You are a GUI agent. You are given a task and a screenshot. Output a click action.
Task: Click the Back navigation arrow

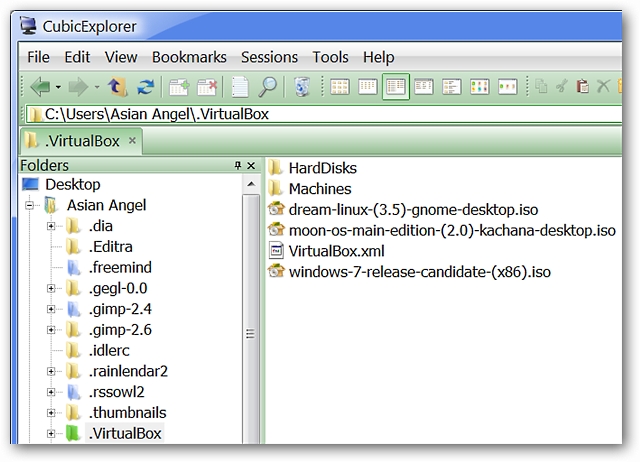click(40, 87)
